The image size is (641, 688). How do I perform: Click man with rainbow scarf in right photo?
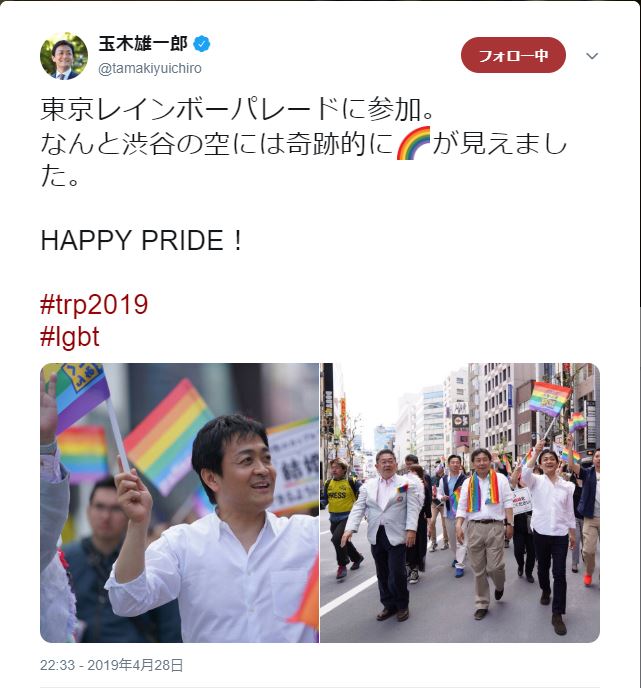[483, 533]
